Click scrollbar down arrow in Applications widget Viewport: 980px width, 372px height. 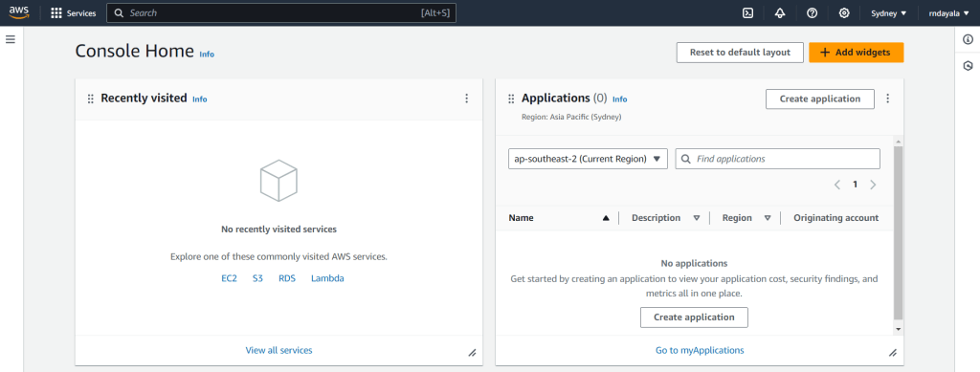(x=898, y=329)
